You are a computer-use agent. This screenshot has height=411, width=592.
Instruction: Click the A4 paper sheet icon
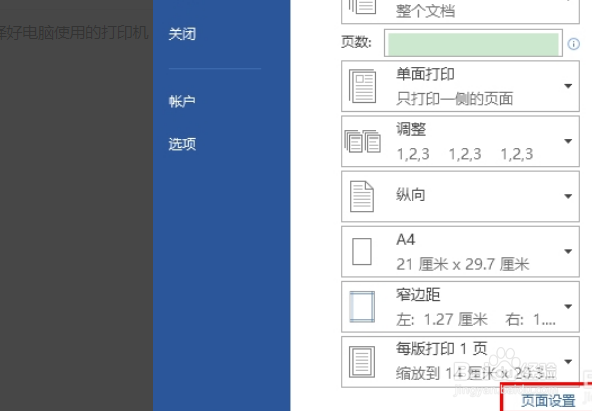coord(362,251)
